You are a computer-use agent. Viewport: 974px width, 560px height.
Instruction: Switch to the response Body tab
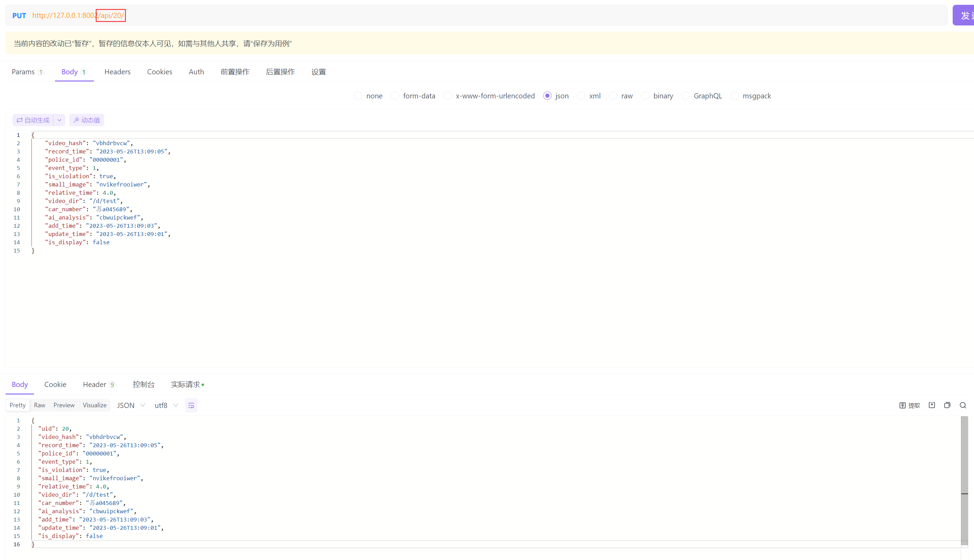(20, 385)
